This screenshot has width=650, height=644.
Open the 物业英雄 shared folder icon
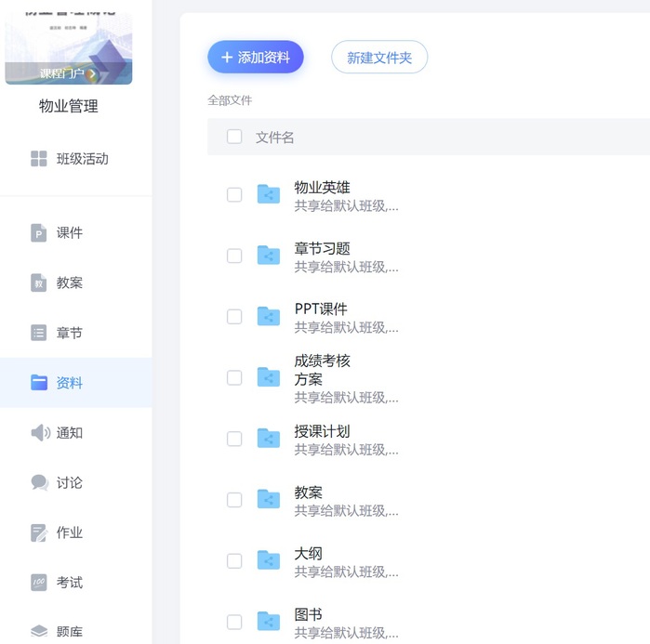click(x=269, y=194)
